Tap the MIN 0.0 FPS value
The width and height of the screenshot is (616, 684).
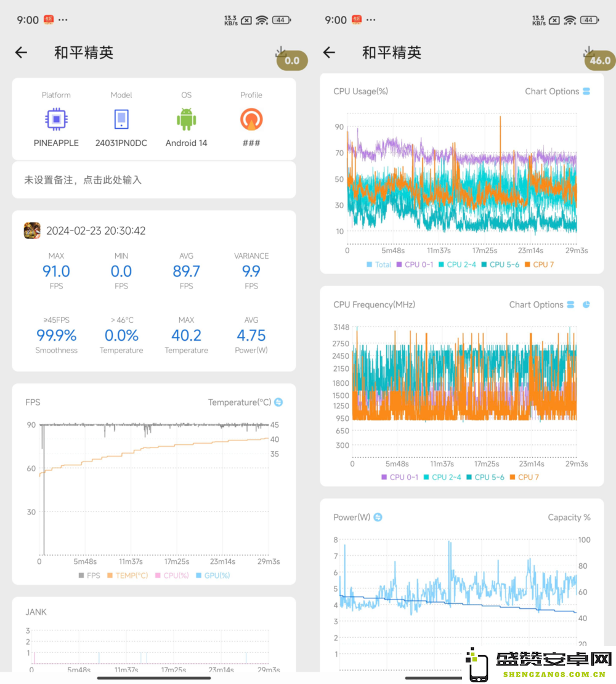(x=121, y=271)
